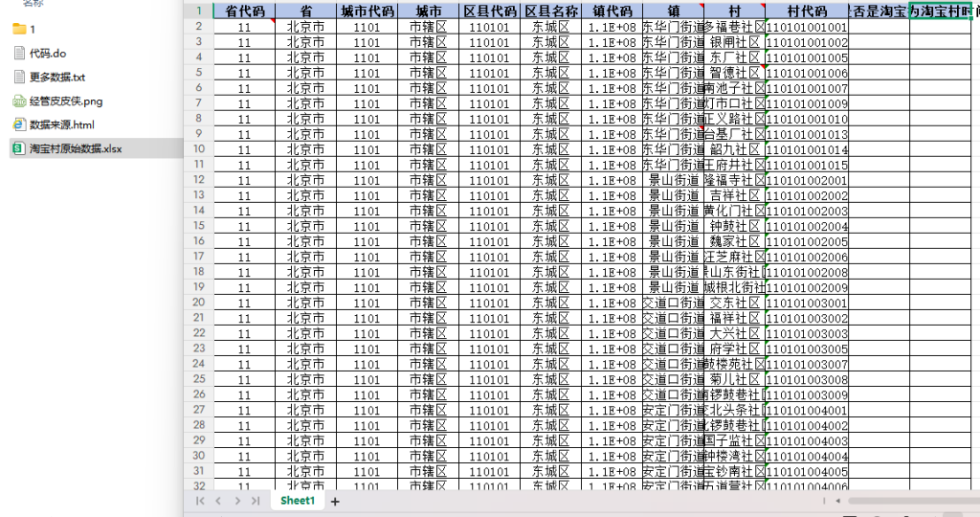Click the cell 福祥社区
The height and width of the screenshot is (517, 980).
(x=734, y=318)
